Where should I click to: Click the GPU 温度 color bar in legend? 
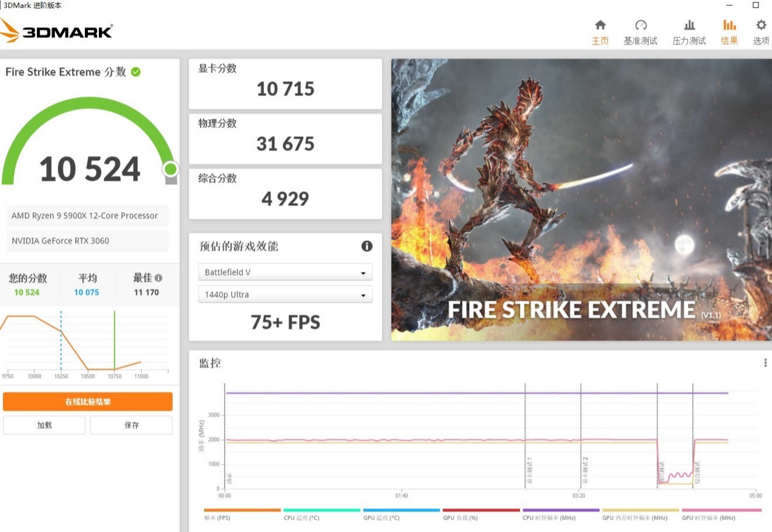coord(401,509)
